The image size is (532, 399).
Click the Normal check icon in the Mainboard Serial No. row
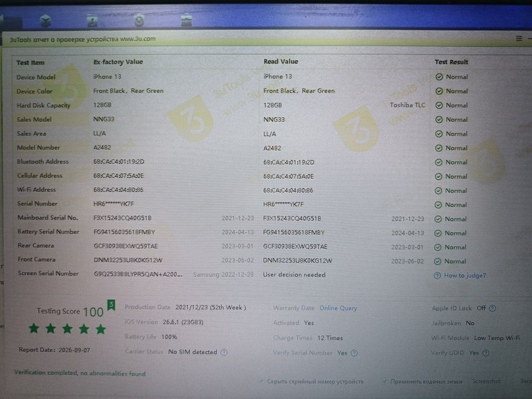[438, 219]
